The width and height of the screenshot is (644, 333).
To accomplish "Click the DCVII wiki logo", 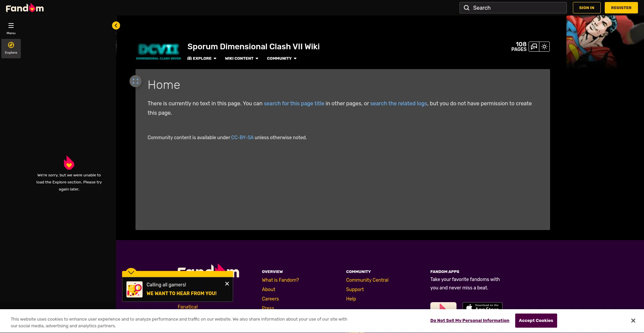I will [x=158, y=52].
